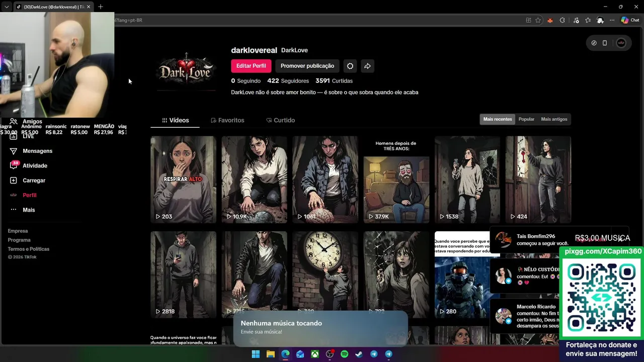Click the DarkLove profile picture
The image size is (644, 362).
coord(186,71)
